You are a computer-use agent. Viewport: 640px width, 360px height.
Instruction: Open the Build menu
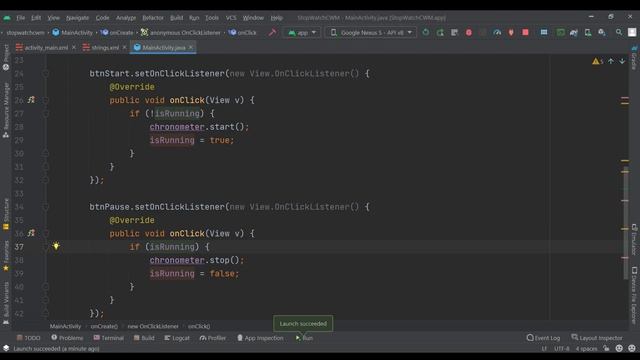pos(176,18)
